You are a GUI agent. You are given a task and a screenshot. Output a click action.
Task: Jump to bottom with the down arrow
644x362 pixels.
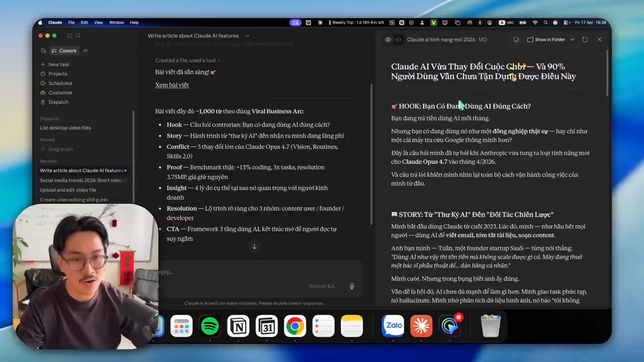tap(254, 246)
